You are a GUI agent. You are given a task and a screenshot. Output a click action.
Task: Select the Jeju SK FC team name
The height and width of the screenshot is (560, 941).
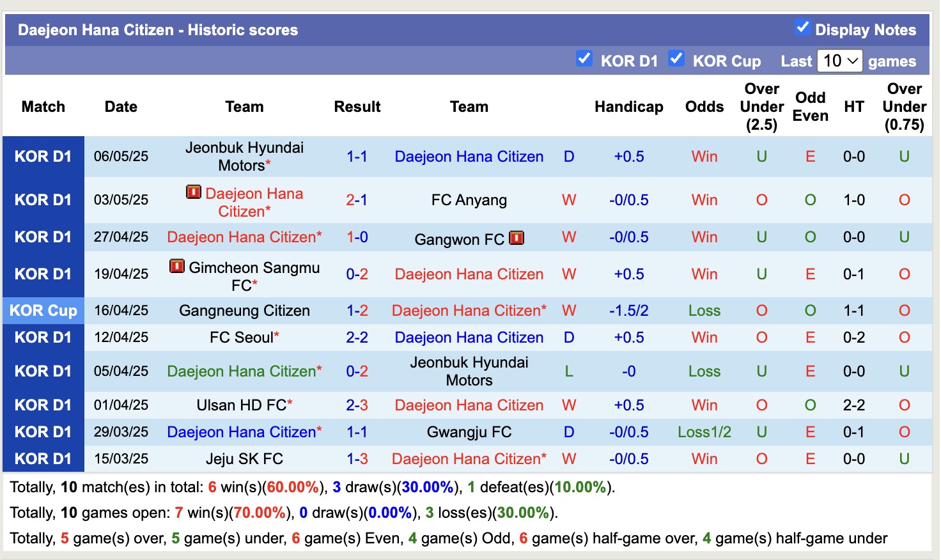pos(245,458)
